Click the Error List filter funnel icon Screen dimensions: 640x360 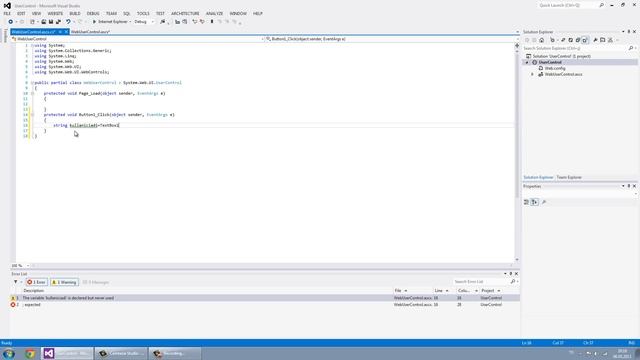(16, 282)
